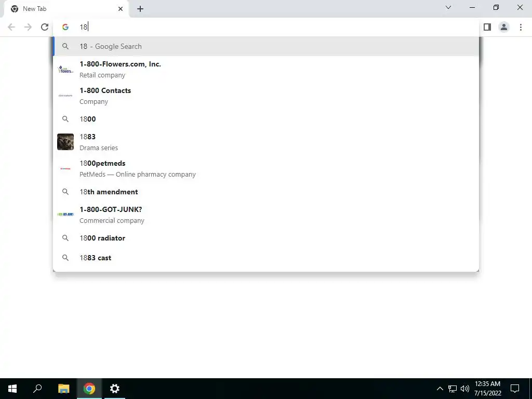Click magnifier icon beside '18th amendment'
The height and width of the screenshot is (399, 532).
point(65,192)
